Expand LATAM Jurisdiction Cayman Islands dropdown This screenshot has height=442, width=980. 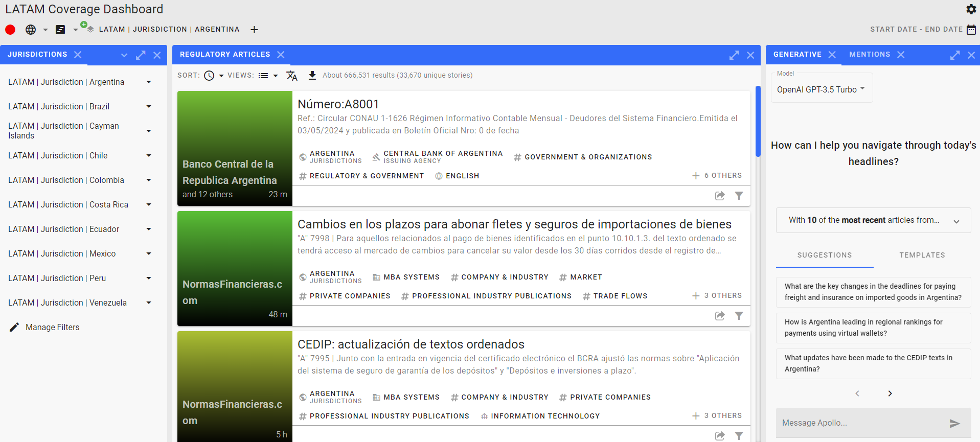[149, 131]
